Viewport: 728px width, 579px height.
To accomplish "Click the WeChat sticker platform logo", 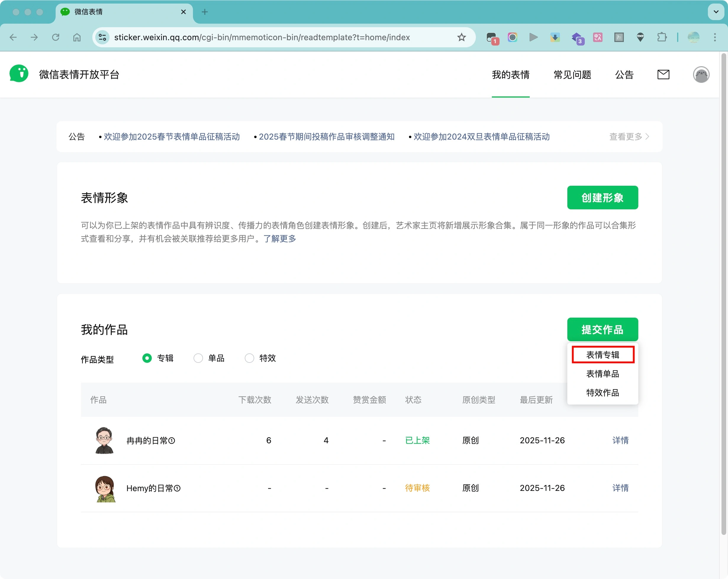I will (x=19, y=74).
